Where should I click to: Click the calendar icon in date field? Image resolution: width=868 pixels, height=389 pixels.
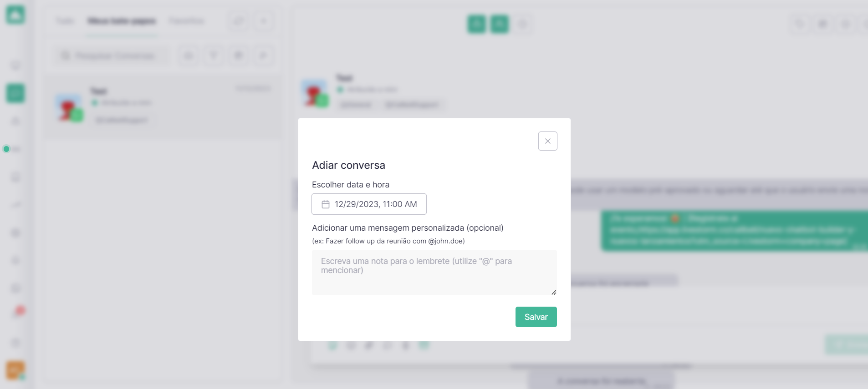[326, 204]
